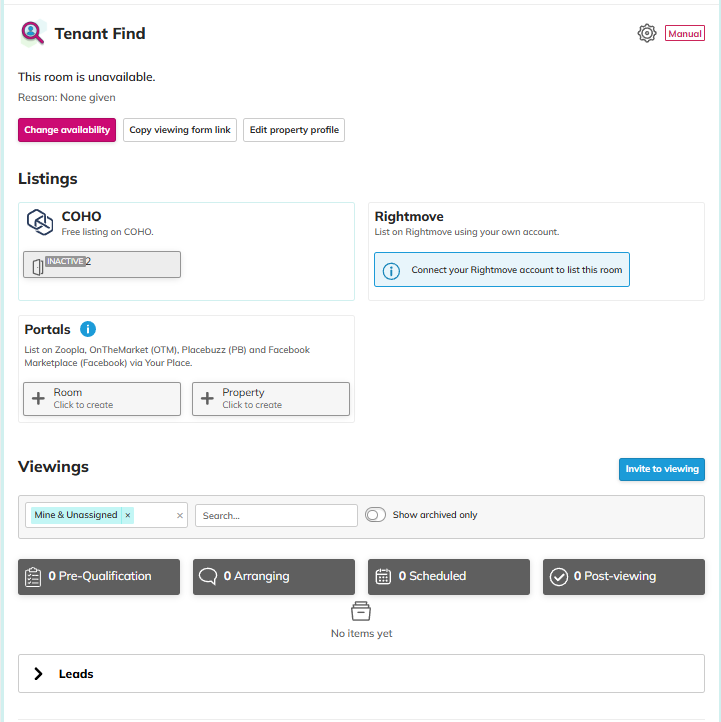
Task: Click the plus icon for Property portal
Action: (x=208, y=399)
